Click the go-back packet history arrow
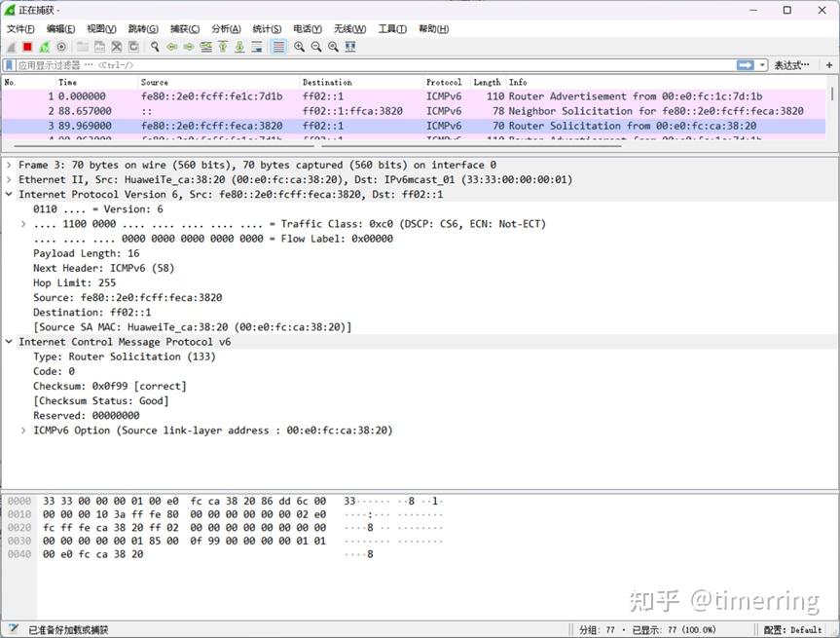The height and width of the screenshot is (638, 840). point(171,47)
